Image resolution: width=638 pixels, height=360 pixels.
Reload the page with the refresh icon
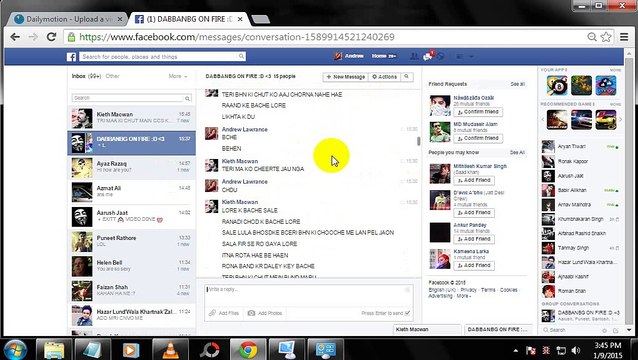click(51, 37)
